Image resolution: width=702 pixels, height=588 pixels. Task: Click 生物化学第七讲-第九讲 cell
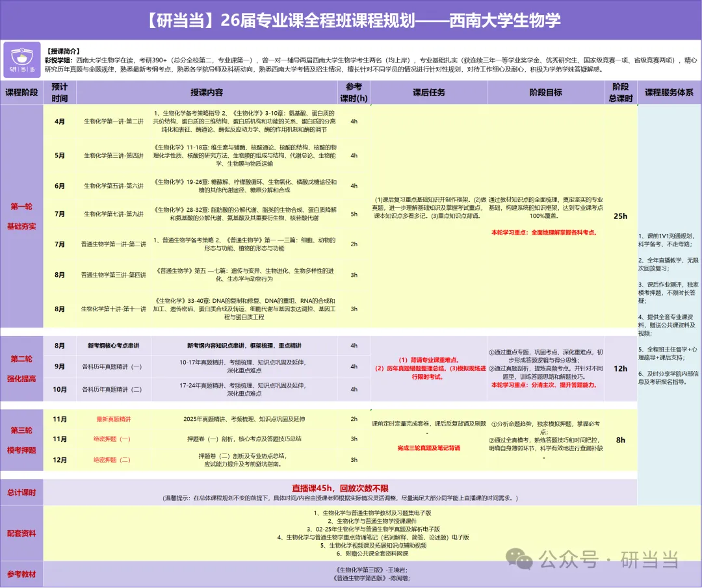pos(114,214)
